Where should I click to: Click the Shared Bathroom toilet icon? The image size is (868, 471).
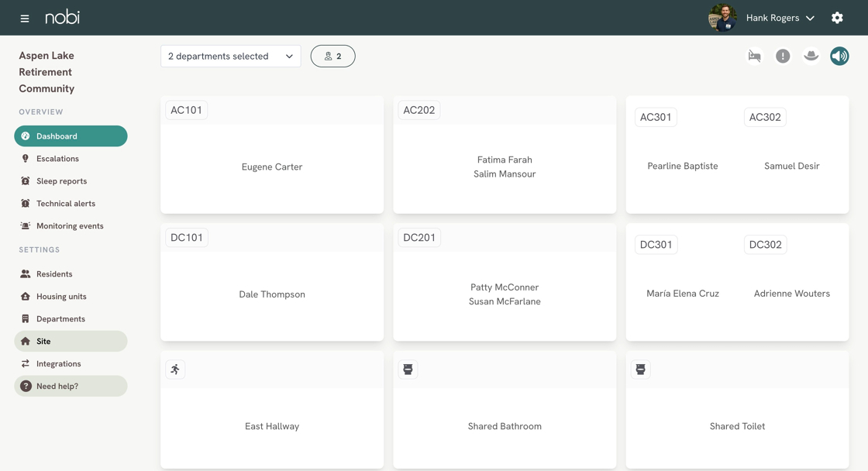coord(408,370)
